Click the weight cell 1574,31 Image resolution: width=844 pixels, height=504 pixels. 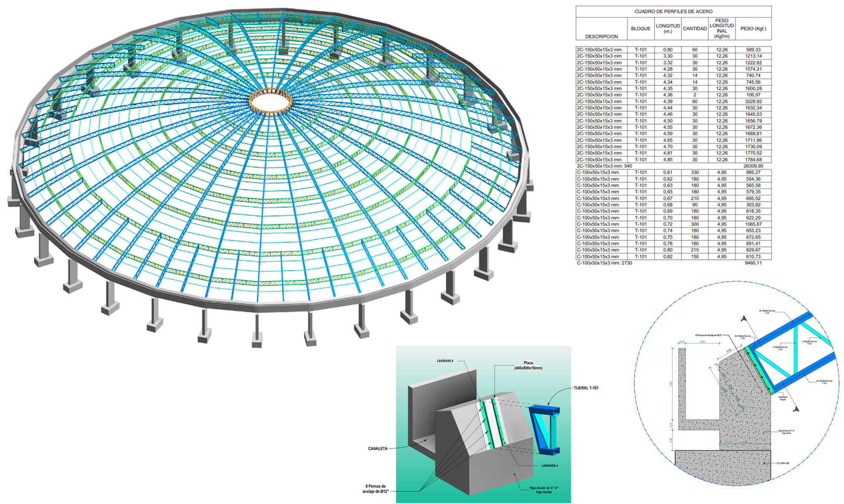point(753,69)
